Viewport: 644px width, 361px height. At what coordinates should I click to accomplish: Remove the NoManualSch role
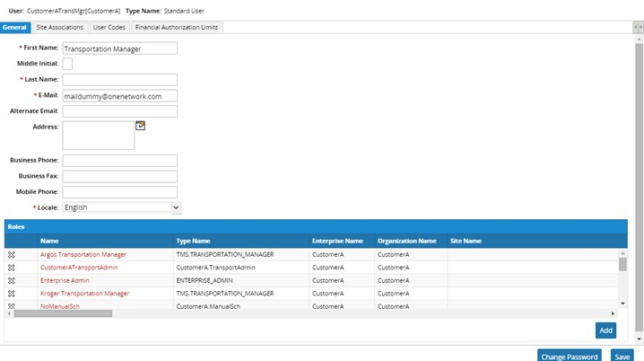[x=12, y=305]
